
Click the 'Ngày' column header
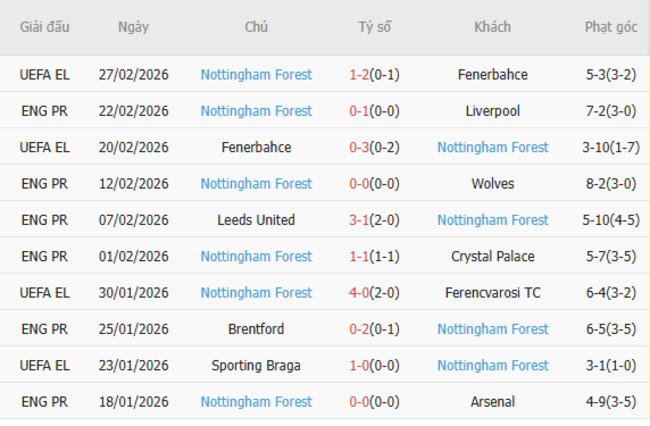133,28
